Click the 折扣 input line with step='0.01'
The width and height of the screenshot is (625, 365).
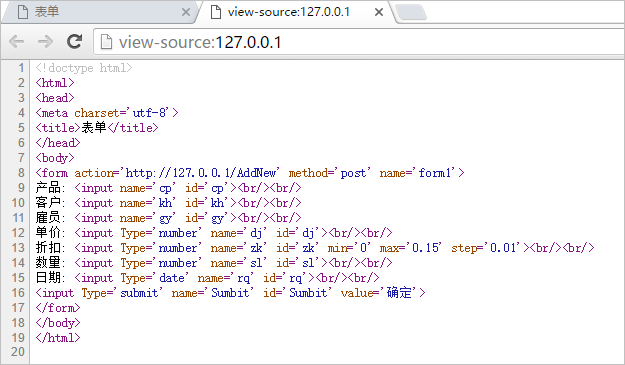tap(315, 248)
